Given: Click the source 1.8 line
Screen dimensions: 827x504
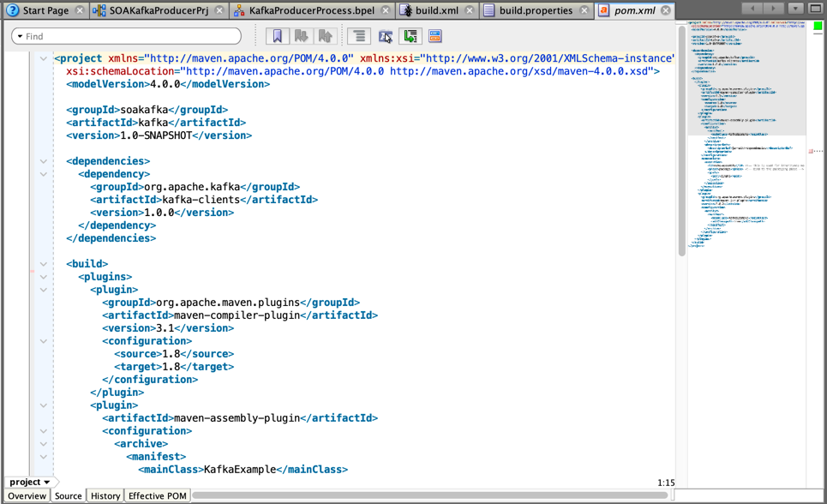Looking at the screenshot, I should 173,354.
